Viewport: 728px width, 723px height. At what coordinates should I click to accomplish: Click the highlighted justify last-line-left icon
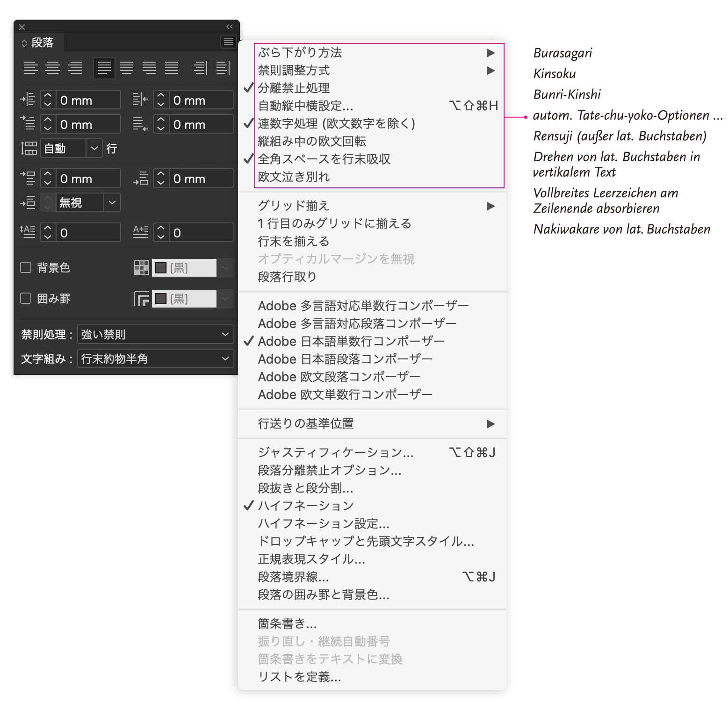point(104,68)
